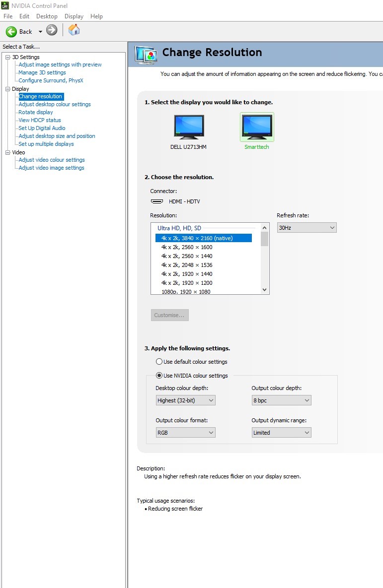Open View HDCP status task
The image size is (383, 588).
[x=39, y=120]
